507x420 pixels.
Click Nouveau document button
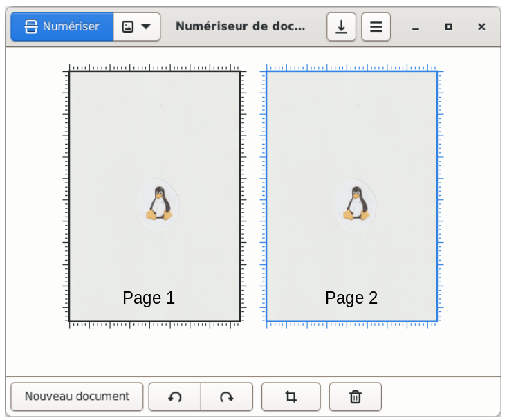pos(77,396)
